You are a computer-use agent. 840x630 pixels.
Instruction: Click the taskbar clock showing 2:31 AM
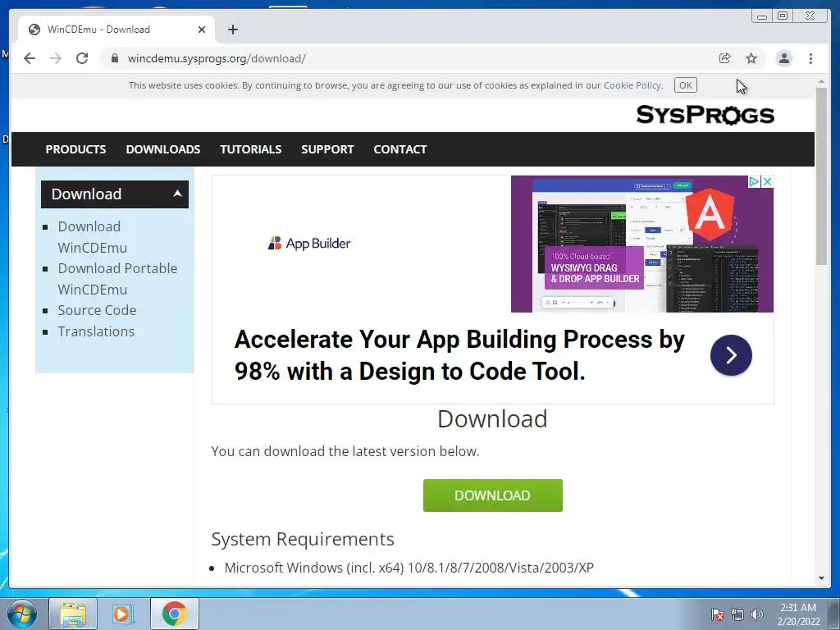coord(798,614)
